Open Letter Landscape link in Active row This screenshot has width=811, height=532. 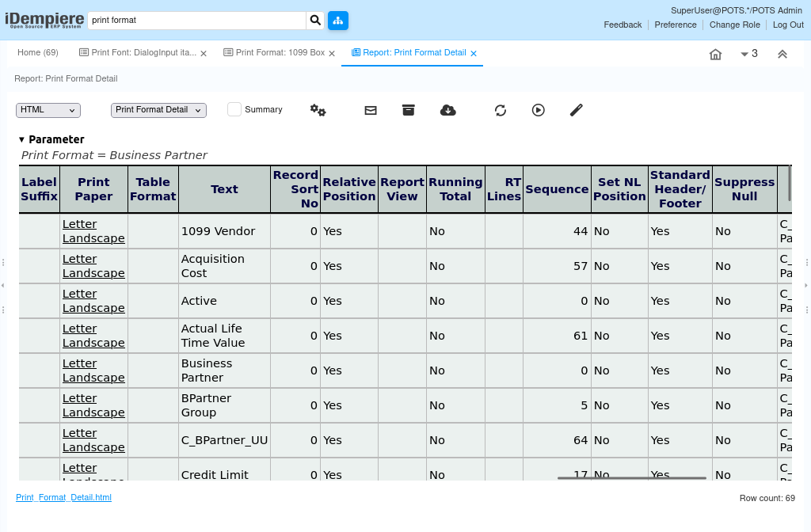[x=93, y=301]
